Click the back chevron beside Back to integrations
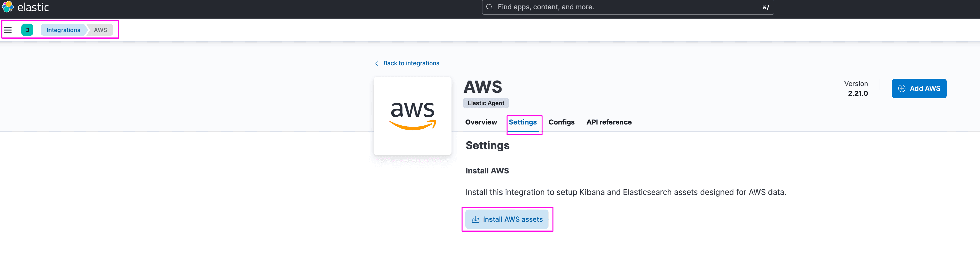Image resolution: width=980 pixels, height=269 pixels. pos(376,63)
